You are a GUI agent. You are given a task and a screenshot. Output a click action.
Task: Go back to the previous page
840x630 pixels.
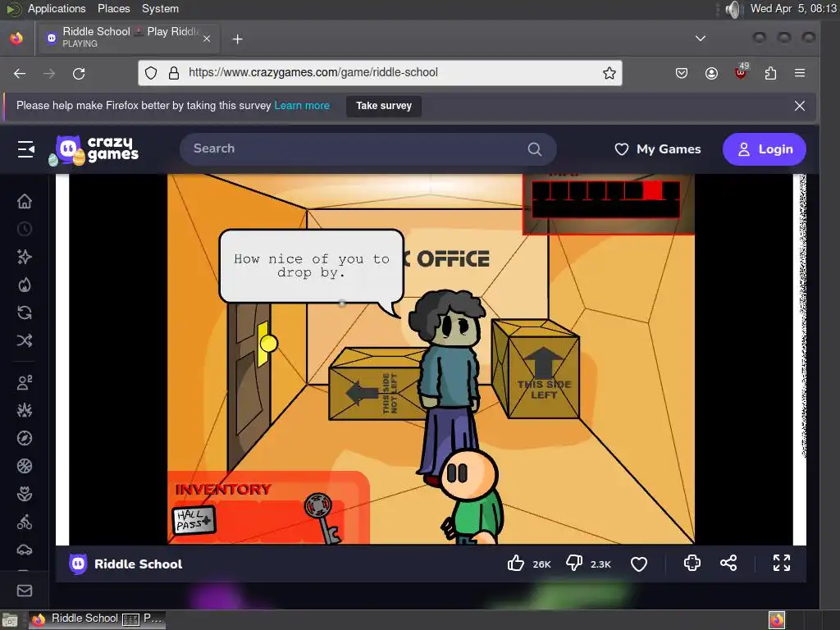click(20, 73)
